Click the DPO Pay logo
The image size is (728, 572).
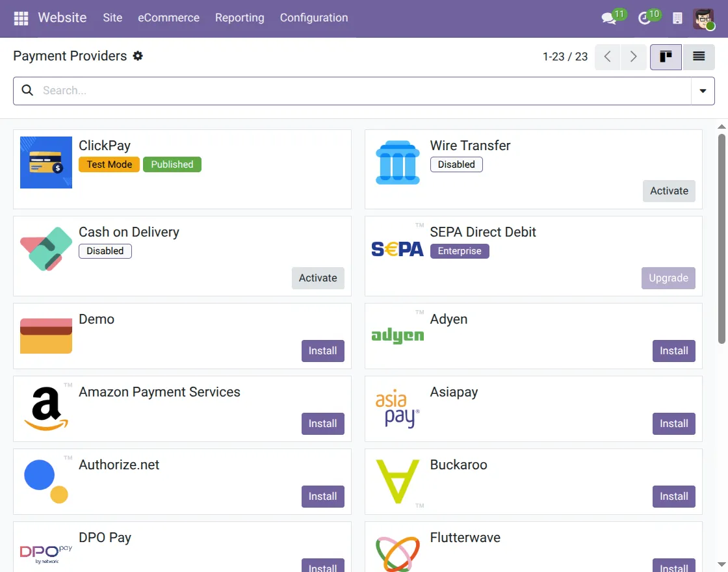(46, 554)
